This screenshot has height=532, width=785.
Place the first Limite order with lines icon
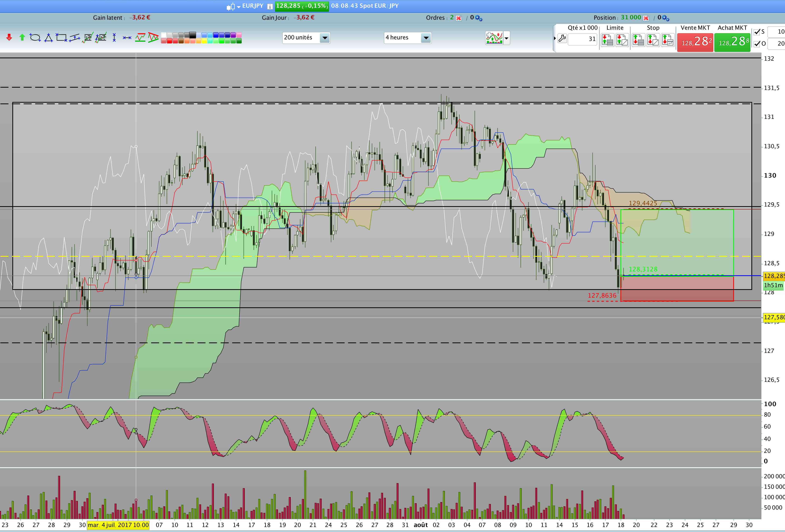tap(607, 40)
